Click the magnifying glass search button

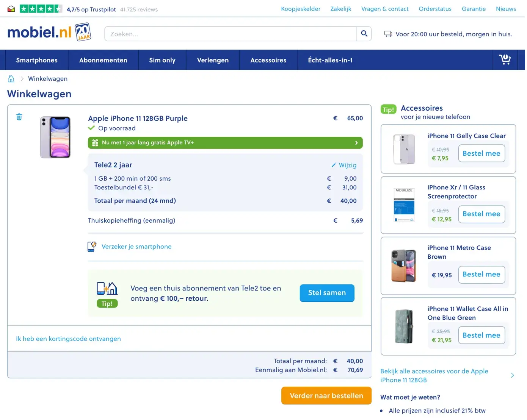[364, 34]
